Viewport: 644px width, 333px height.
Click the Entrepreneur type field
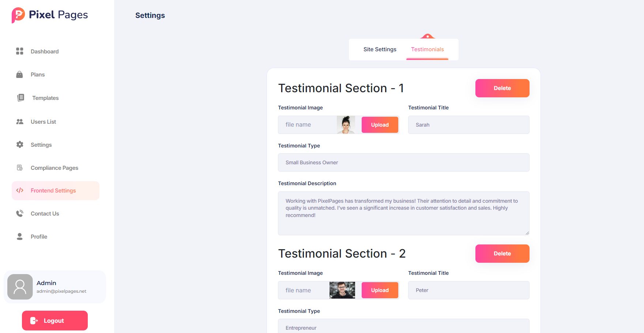(x=403, y=327)
